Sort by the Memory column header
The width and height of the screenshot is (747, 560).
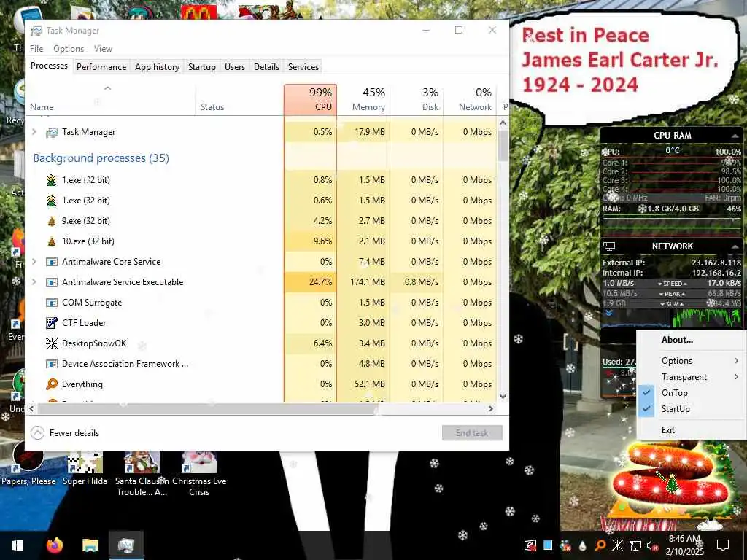pos(363,99)
